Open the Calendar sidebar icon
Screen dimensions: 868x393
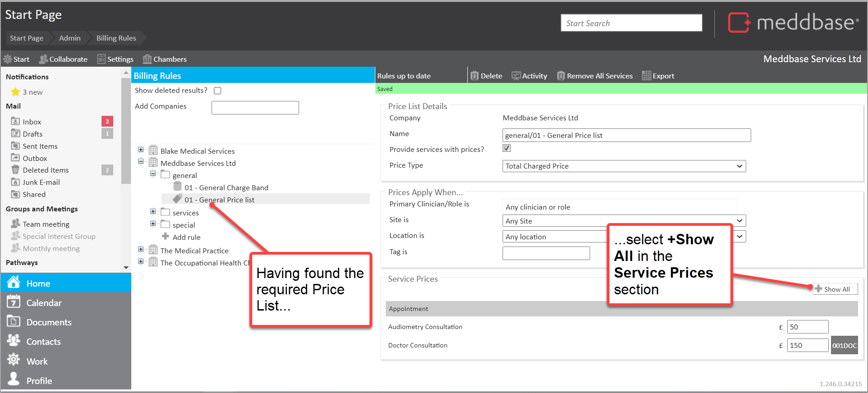click(x=14, y=302)
